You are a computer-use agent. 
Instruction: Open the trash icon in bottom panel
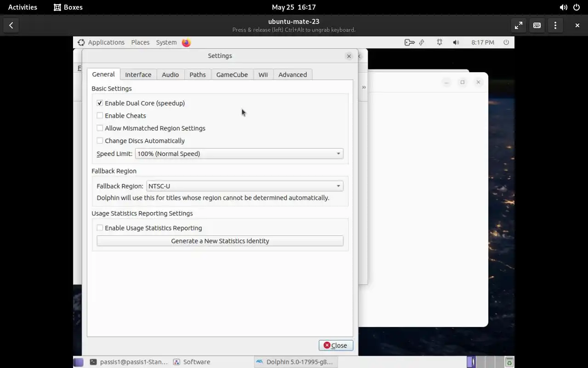click(x=509, y=362)
